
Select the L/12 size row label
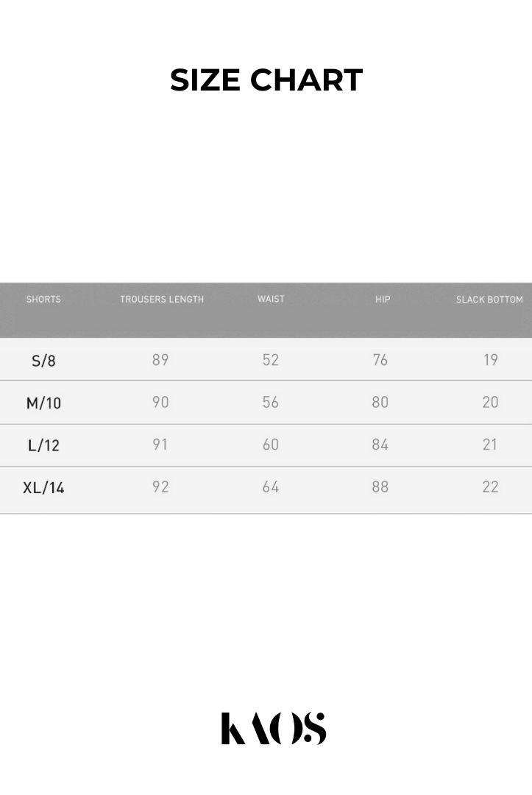click(x=43, y=445)
